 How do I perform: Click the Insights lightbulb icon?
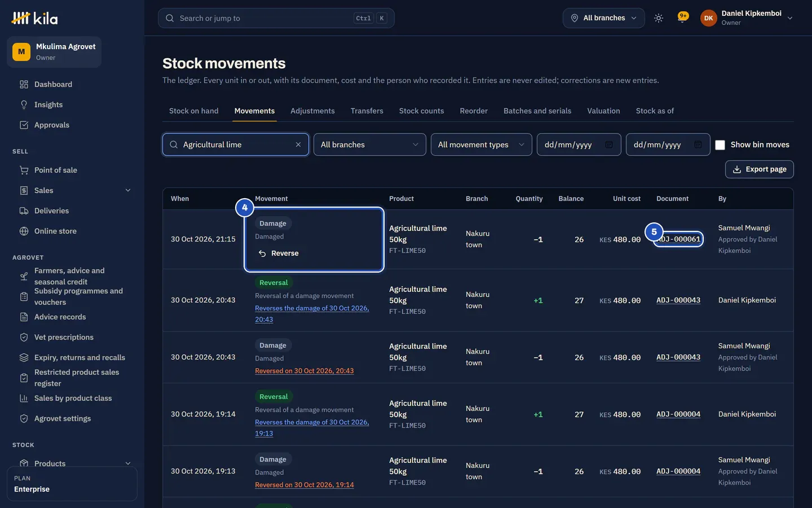24,104
